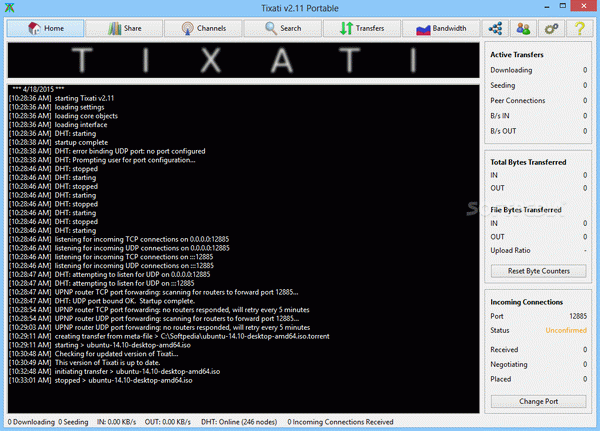600x431 pixels.
Task: Click the Seeding count row
Action: [x=538, y=85]
